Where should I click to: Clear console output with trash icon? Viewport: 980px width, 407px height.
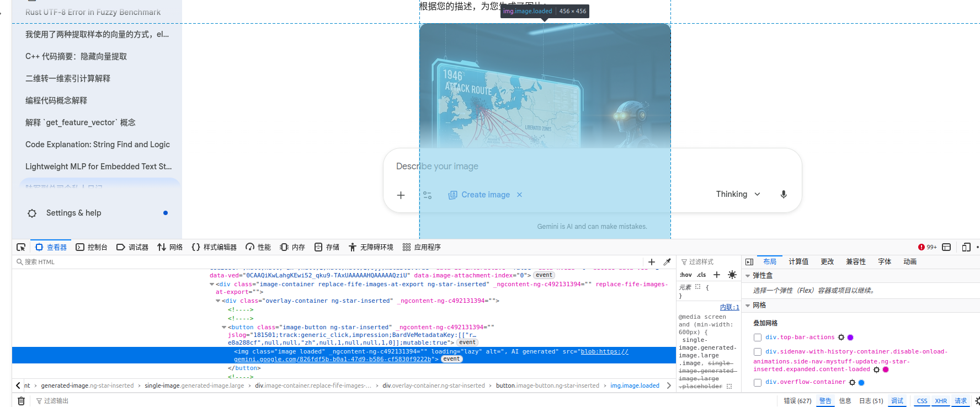point(21,401)
